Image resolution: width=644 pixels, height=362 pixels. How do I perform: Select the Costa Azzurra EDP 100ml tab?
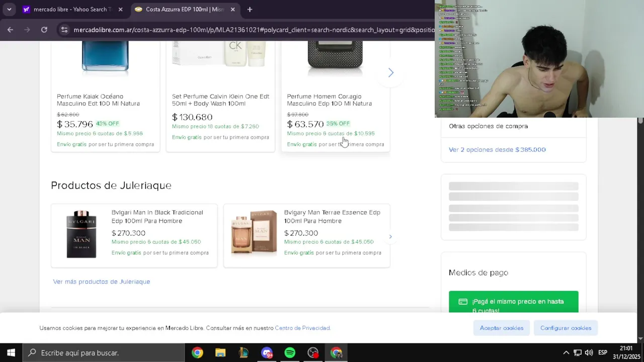point(180,10)
